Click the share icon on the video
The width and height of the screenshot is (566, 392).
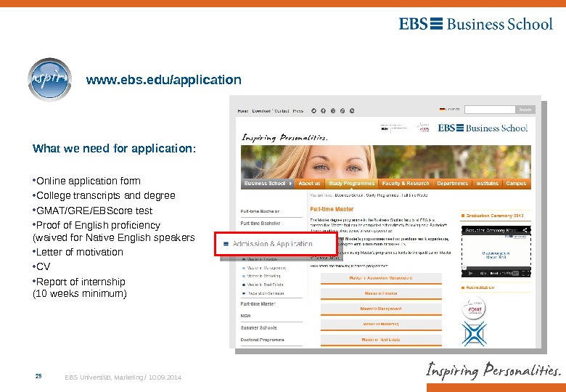525,230
